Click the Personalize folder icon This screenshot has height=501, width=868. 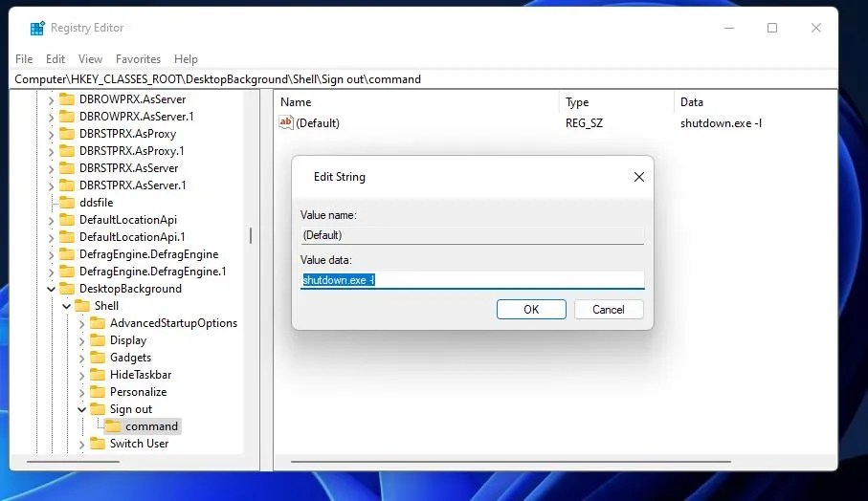(98, 391)
